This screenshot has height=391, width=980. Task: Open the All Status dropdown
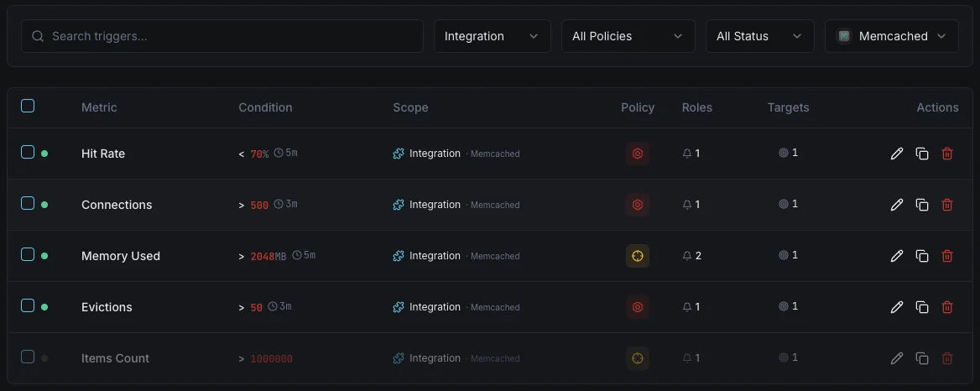tap(760, 36)
